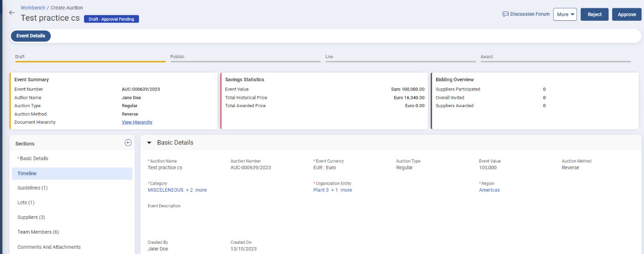Expand Organization Entity '+1 more' link

[341, 190]
